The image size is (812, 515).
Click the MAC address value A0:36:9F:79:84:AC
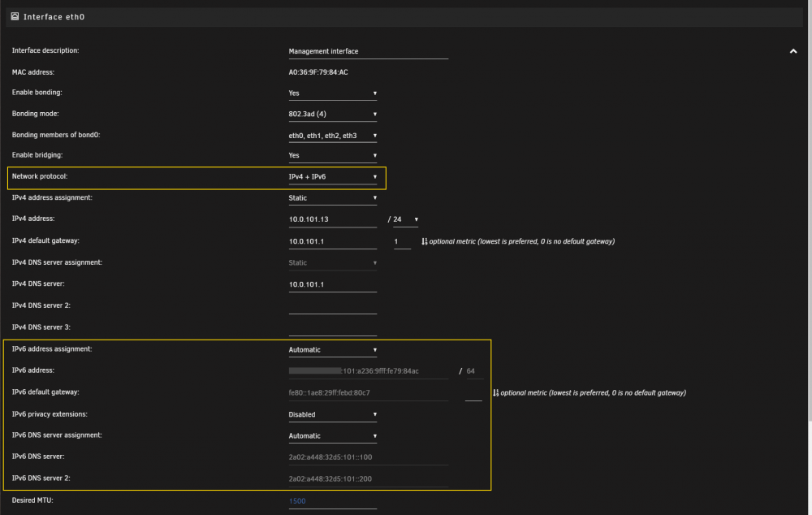pos(318,72)
